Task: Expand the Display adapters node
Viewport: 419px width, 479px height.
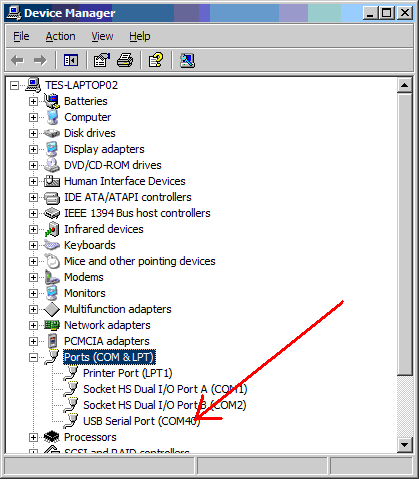Action: [33, 149]
